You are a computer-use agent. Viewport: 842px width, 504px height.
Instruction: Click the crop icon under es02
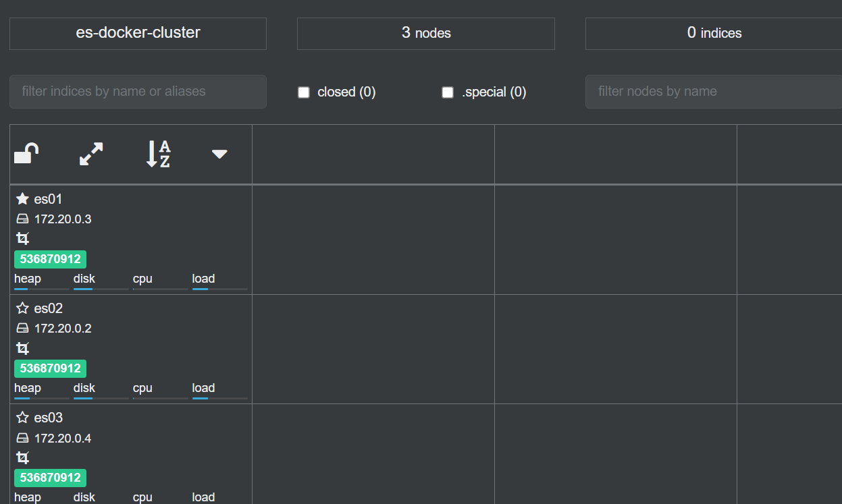pos(22,348)
